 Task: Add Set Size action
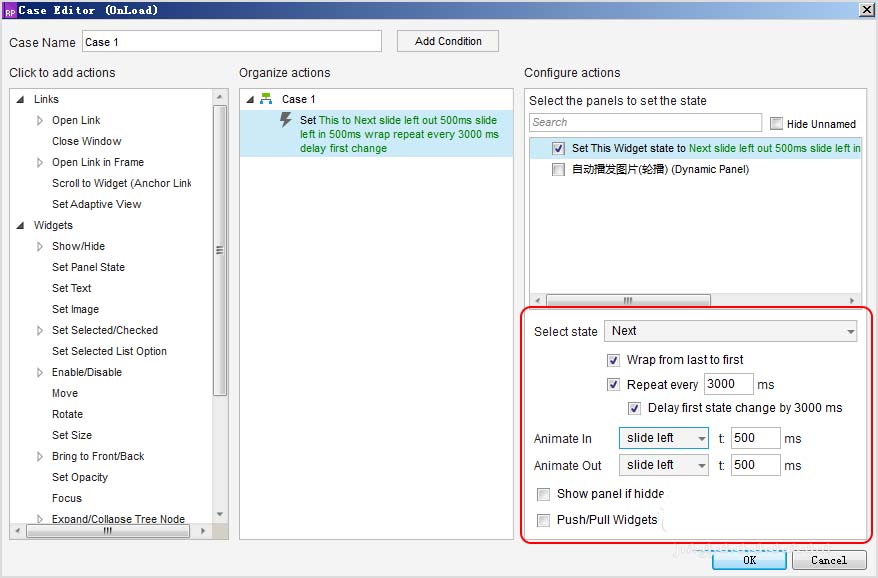(72, 435)
